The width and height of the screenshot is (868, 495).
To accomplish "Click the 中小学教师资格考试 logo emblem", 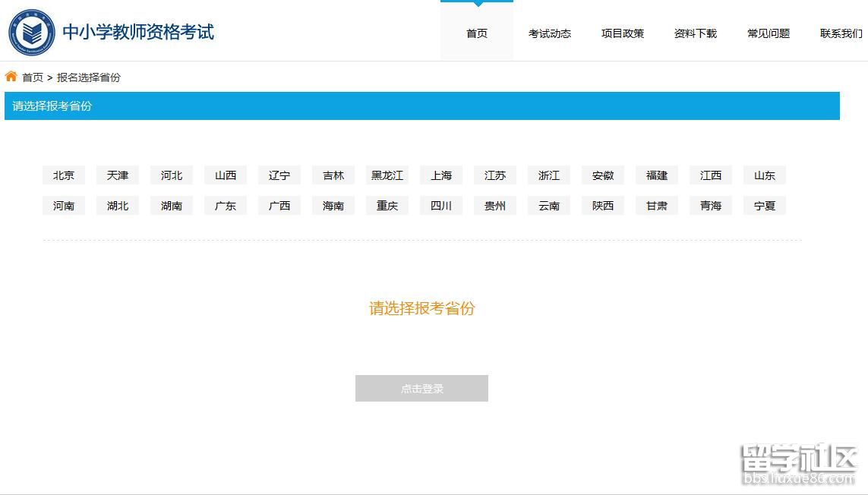I will tap(31, 32).
